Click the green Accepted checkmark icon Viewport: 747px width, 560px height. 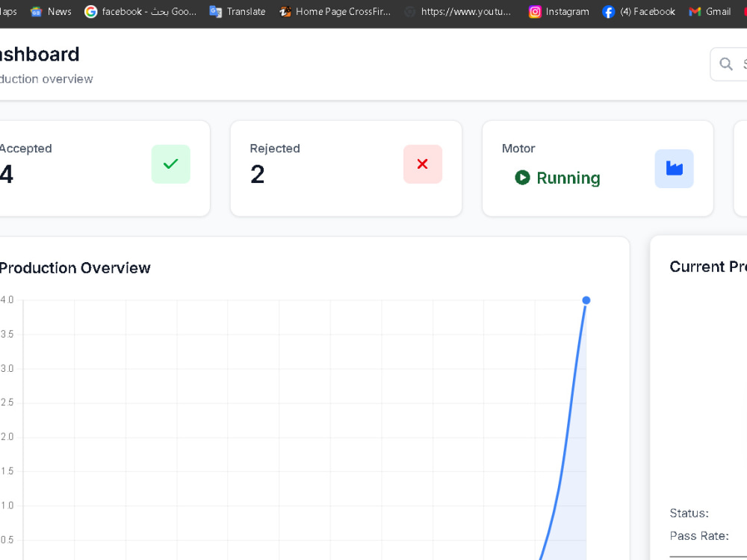pos(170,164)
